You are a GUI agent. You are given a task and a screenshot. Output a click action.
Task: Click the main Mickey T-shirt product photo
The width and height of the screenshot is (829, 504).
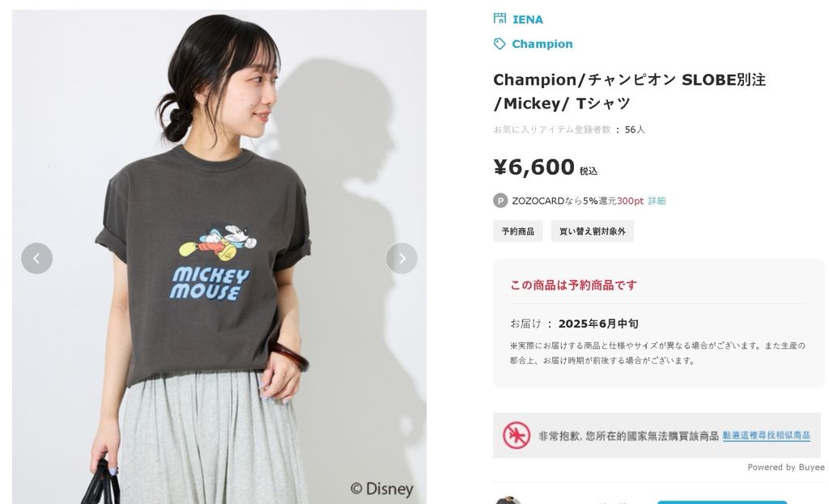219,256
